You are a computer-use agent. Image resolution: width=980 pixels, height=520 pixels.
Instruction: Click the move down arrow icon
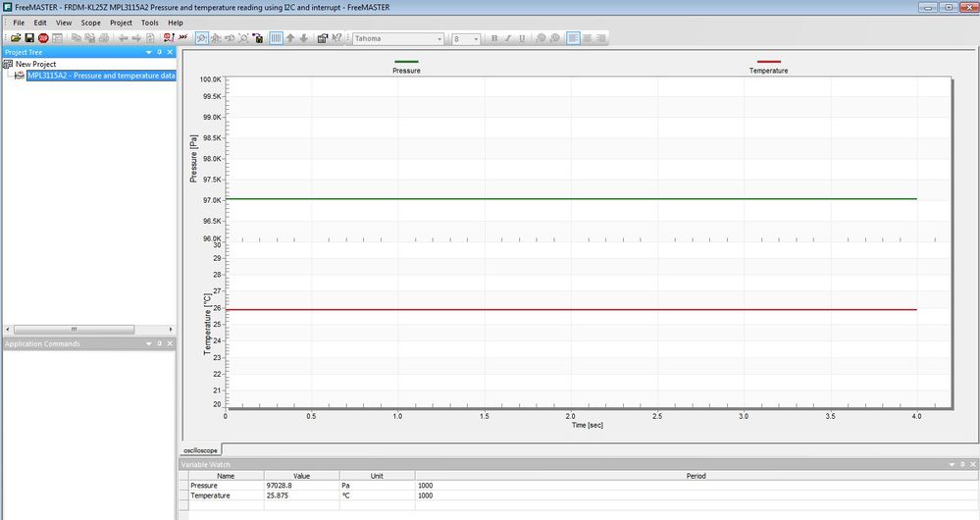304,38
